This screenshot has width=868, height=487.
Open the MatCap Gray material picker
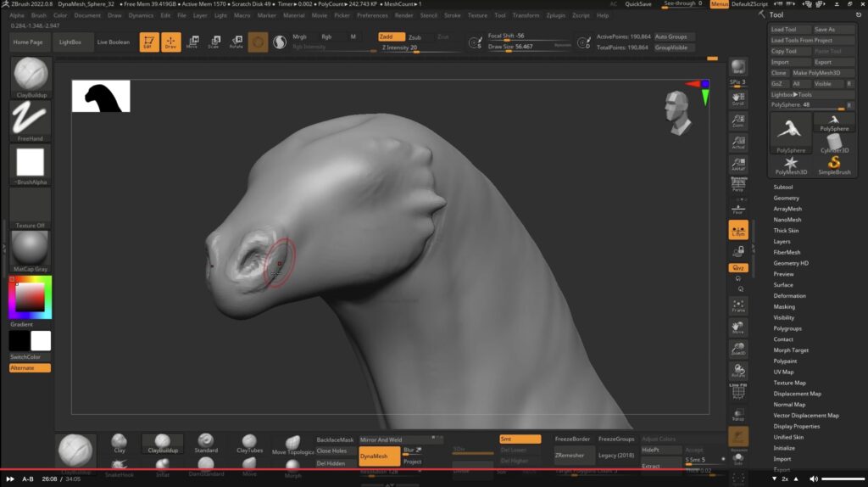coord(31,251)
